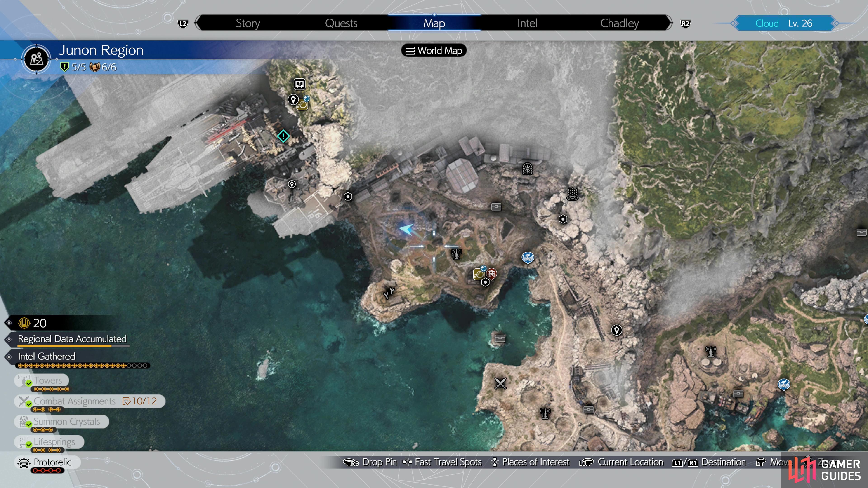Select chest marker beside the crater road

(x=588, y=410)
